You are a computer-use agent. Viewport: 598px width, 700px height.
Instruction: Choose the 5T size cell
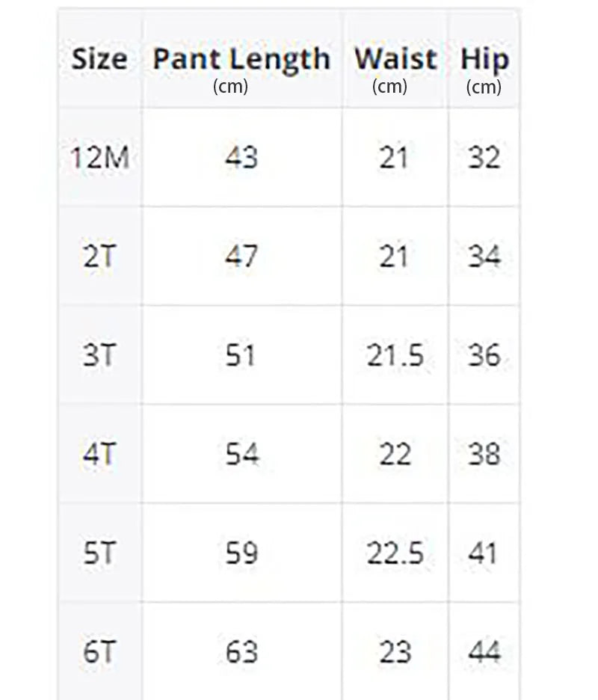pos(99,553)
